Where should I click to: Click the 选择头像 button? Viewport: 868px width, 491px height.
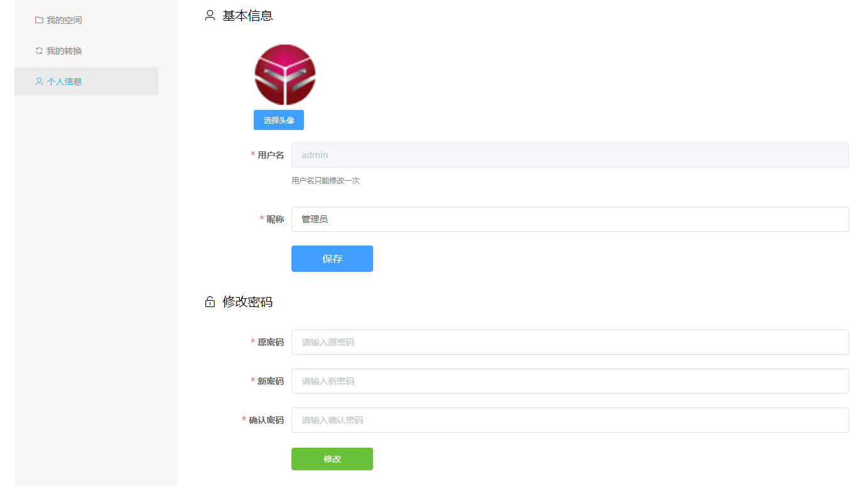[x=279, y=120]
